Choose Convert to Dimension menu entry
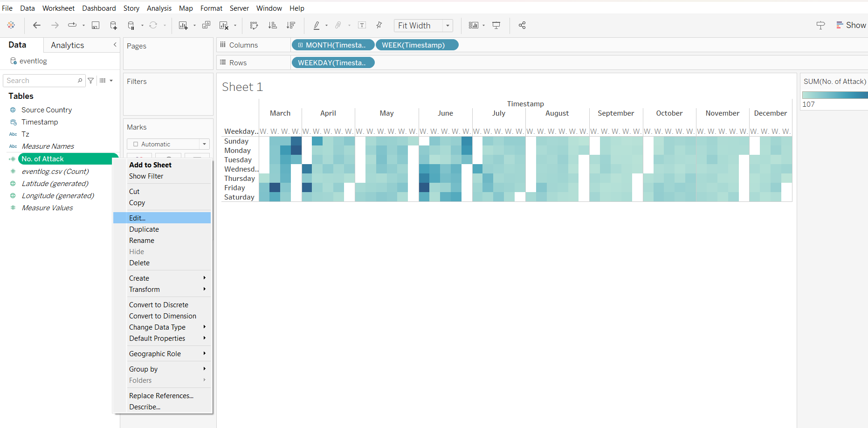 click(163, 316)
